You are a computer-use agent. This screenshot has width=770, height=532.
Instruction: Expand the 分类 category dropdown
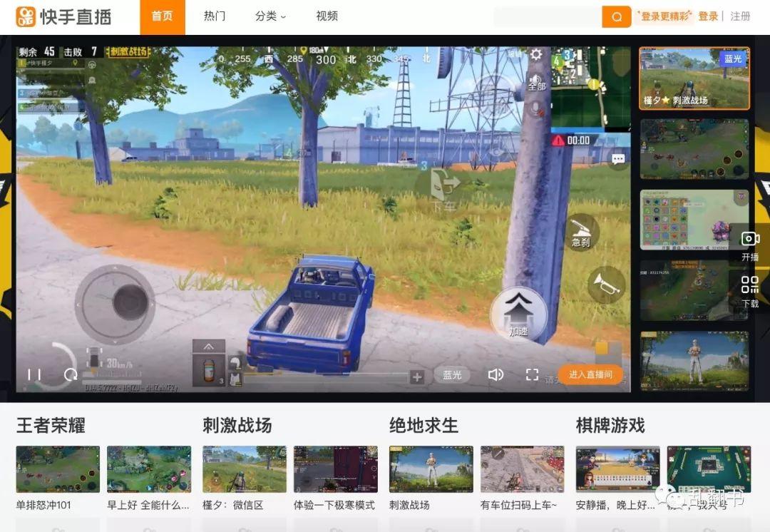pyautogui.click(x=270, y=16)
